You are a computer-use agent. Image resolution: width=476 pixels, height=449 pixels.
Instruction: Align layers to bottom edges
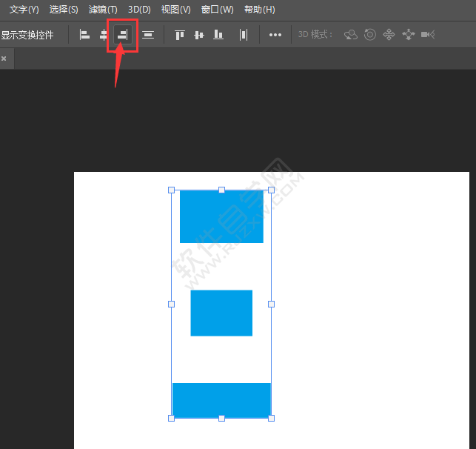click(x=218, y=35)
